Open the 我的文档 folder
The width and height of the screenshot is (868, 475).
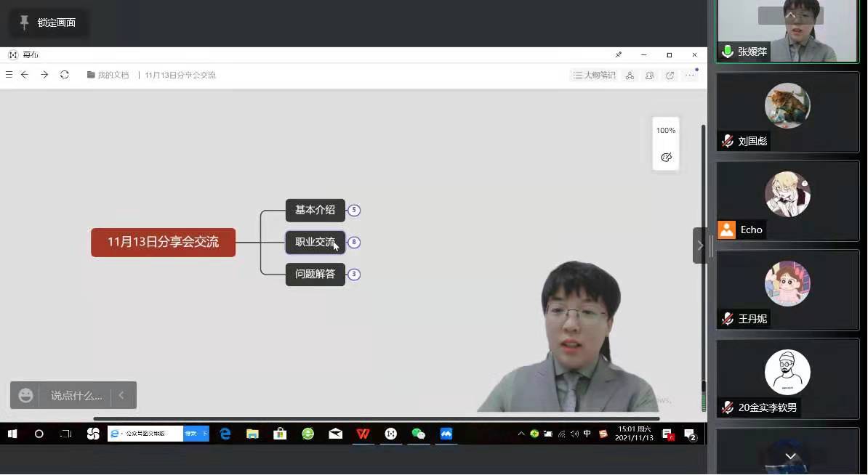(108, 75)
